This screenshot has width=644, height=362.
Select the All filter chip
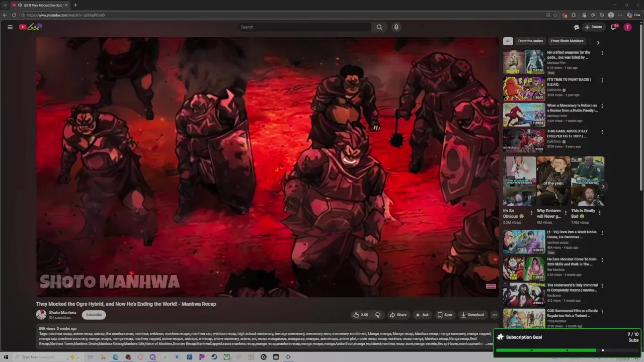[x=508, y=41]
